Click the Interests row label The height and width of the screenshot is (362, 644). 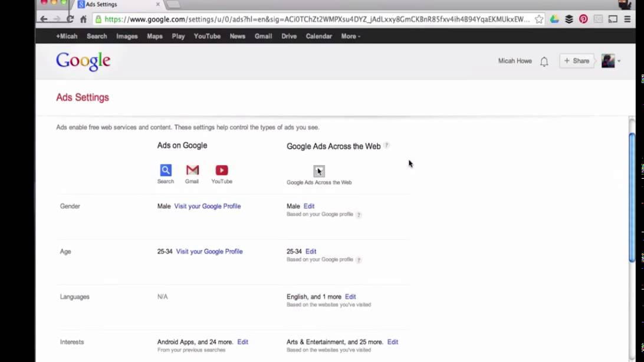72,342
